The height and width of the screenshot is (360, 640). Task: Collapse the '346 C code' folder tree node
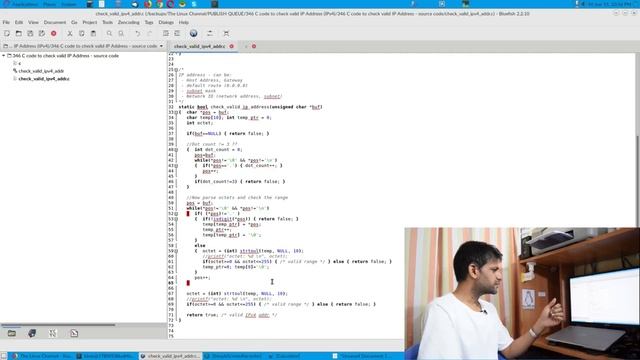tap(4, 56)
